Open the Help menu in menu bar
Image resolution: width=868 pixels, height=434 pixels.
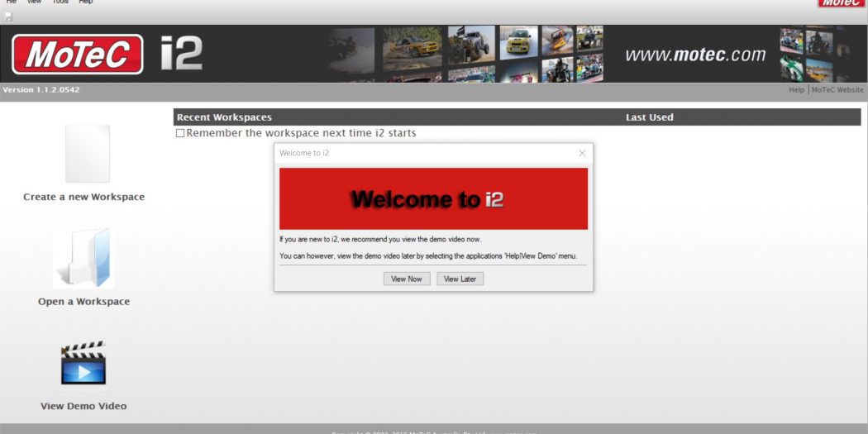pyautogui.click(x=86, y=2)
